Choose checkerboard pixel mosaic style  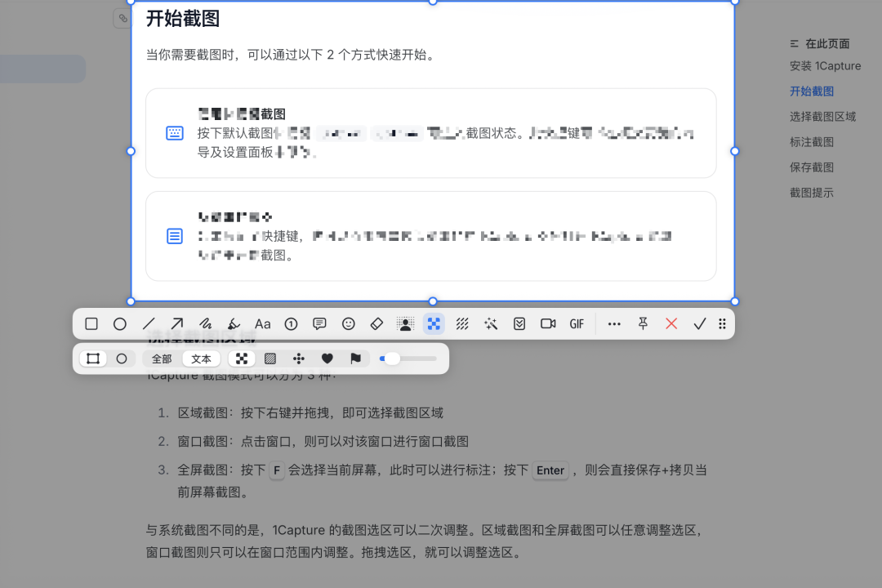coord(241,359)
